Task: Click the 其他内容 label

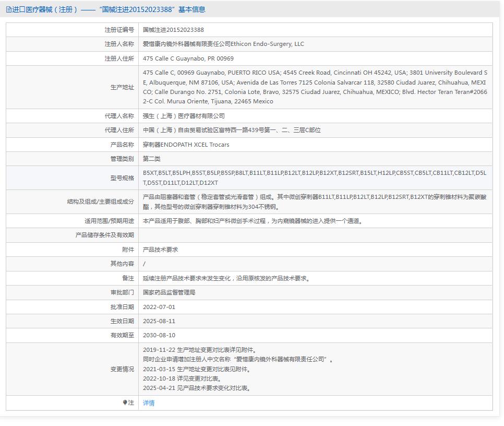Action: [x=122, y=264]
